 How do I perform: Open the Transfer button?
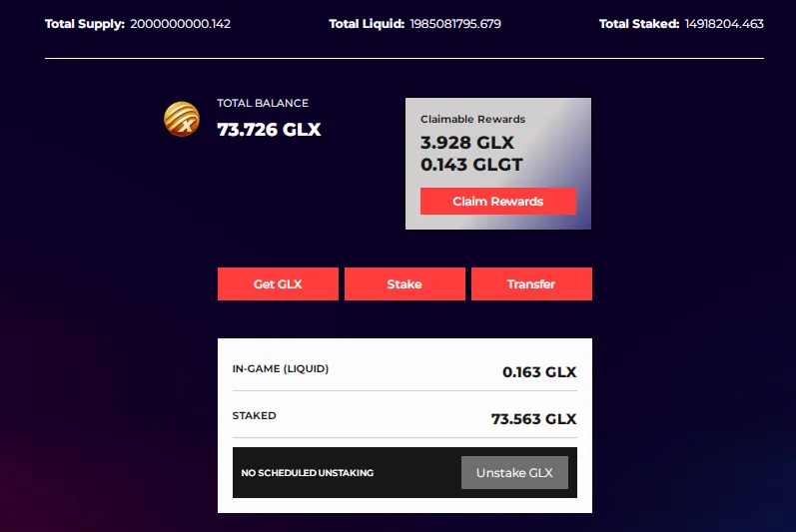[x=531, y=284]
